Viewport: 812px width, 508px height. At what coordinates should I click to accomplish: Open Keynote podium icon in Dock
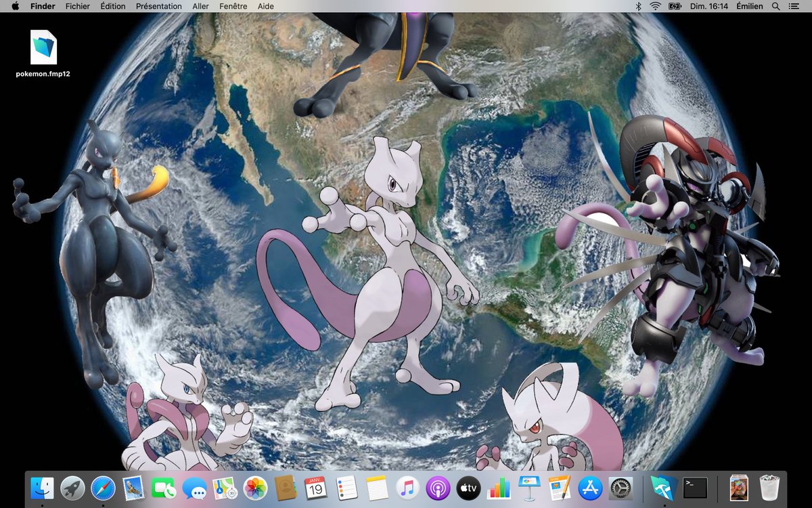529,488
